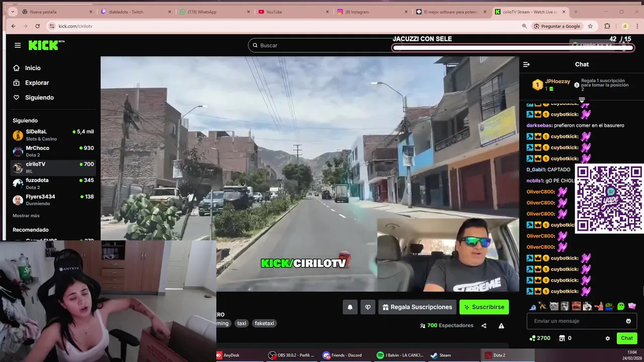Click the 2700 channel points icon
The height and width of the screenshot is (362, 644).
[533, 338]
